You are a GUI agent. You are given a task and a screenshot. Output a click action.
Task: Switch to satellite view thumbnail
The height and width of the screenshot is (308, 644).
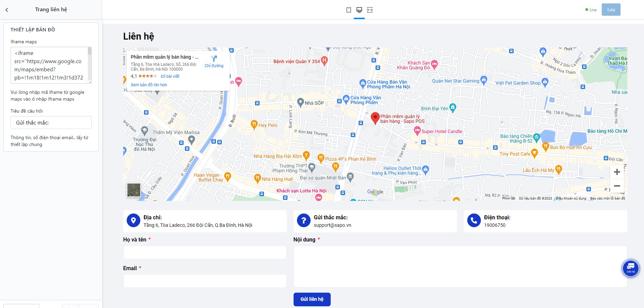pyautogui.click(x=134, y=190)
